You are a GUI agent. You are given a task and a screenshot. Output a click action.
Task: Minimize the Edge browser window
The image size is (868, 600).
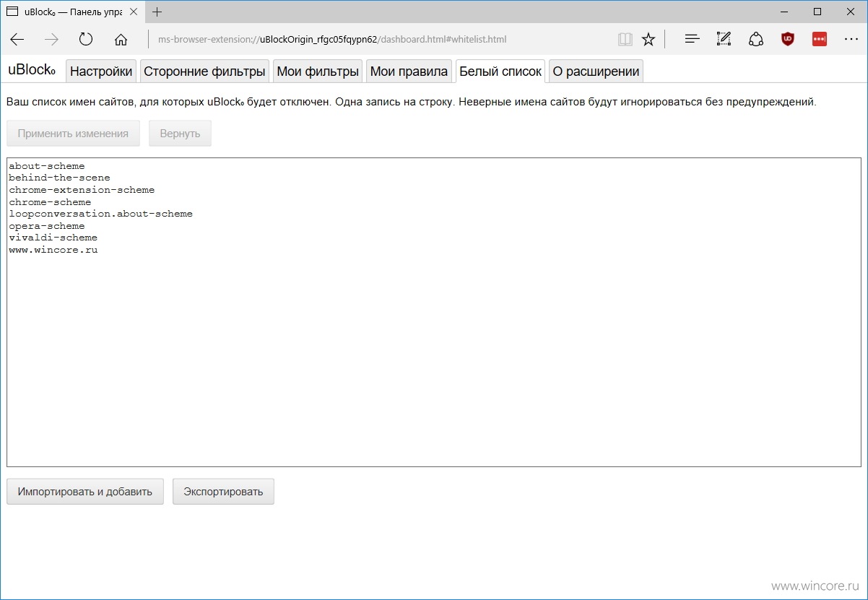click(784, 12)
